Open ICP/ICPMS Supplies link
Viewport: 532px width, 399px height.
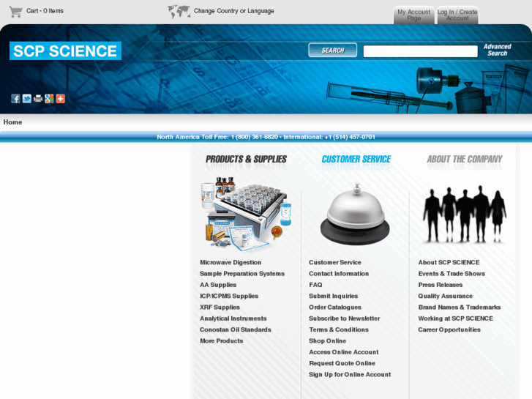229,296
